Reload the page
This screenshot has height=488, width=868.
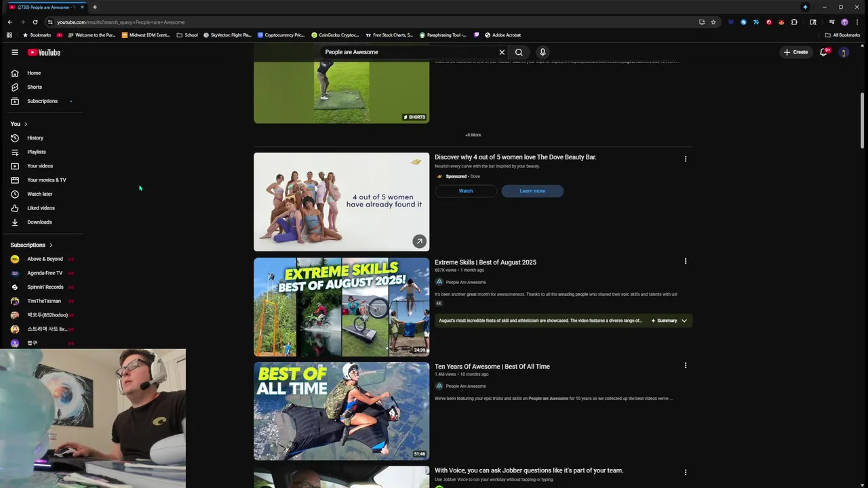(35, 22)
